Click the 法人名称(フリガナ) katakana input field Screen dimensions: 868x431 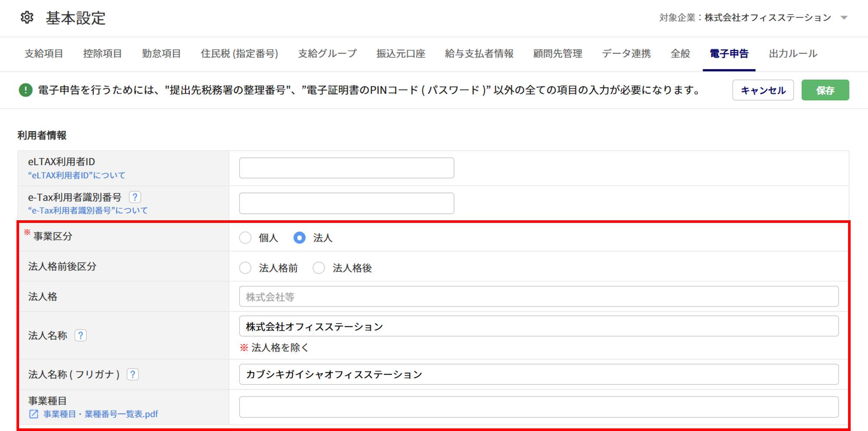tap(539, 374)
